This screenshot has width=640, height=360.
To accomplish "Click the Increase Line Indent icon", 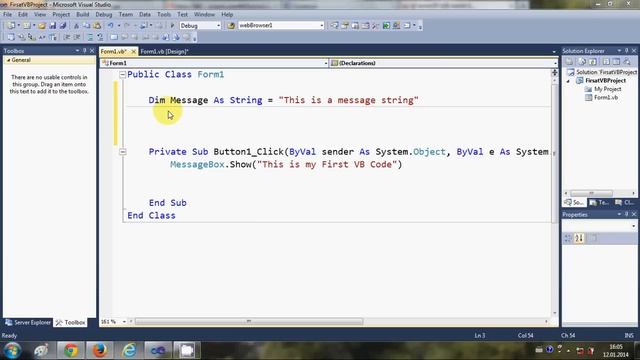I will 77,38.
